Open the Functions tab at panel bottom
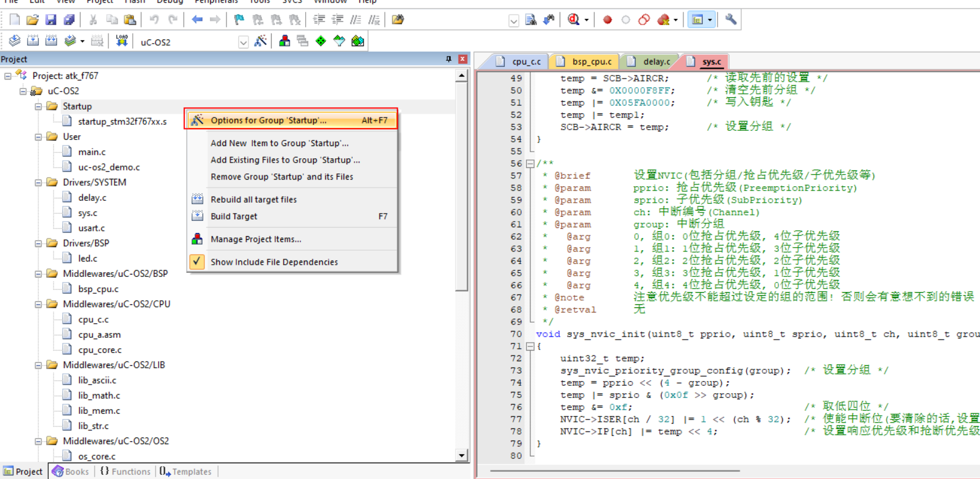980x479 pixels. [x=125, y=472]
